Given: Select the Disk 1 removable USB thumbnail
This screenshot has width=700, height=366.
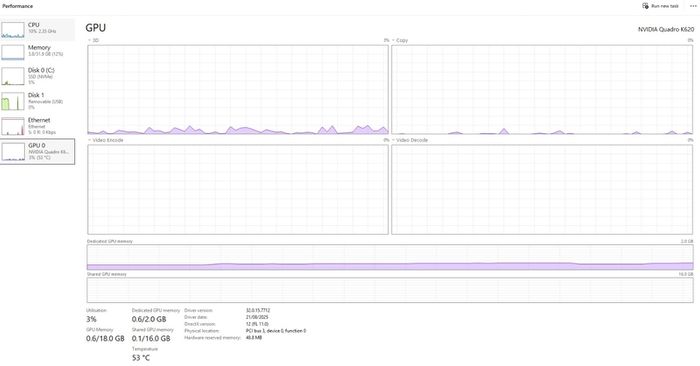Looking at the screenshot, I should pyautogui.click(x=12, y=101).
